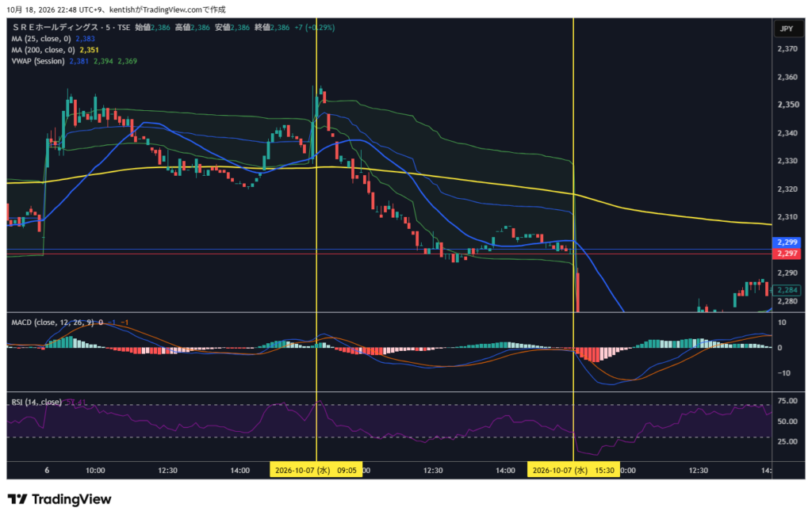Viewport: 812px width, 519px height.
Task: Select the VWAP (Session) indicator legend
Action: pos(38,61)
